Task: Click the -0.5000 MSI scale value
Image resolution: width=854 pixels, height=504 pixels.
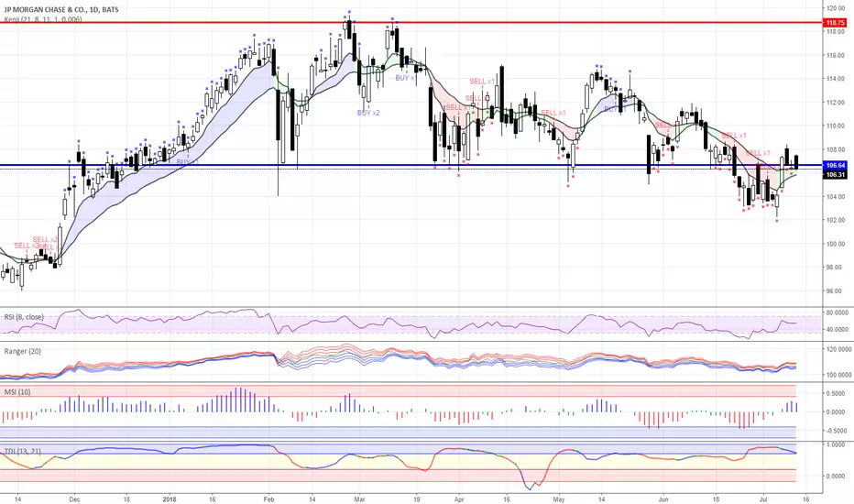Action: pyautogui.click(x=836, y=431)
